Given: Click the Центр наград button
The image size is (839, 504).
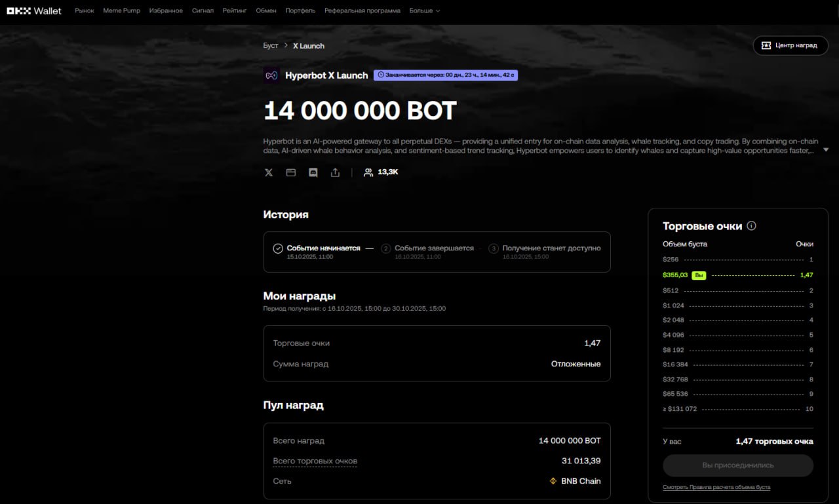Looking at the screenshot, I should [790, 45].
